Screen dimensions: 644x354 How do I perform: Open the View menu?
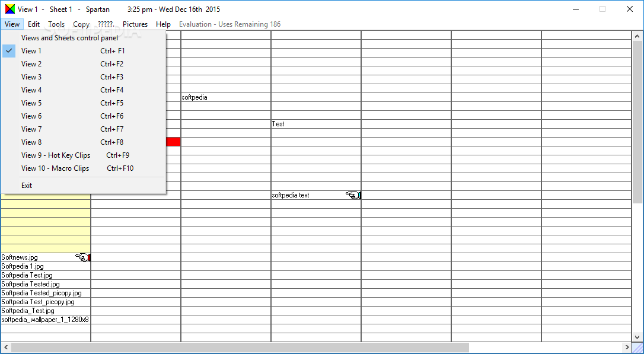tap(12, 24)
